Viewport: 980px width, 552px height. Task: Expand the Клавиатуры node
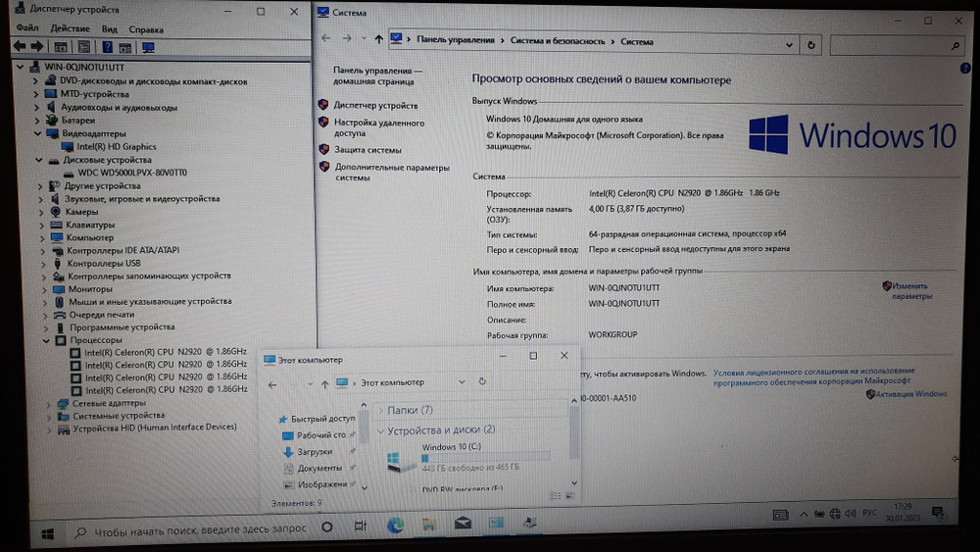[41, 226]
